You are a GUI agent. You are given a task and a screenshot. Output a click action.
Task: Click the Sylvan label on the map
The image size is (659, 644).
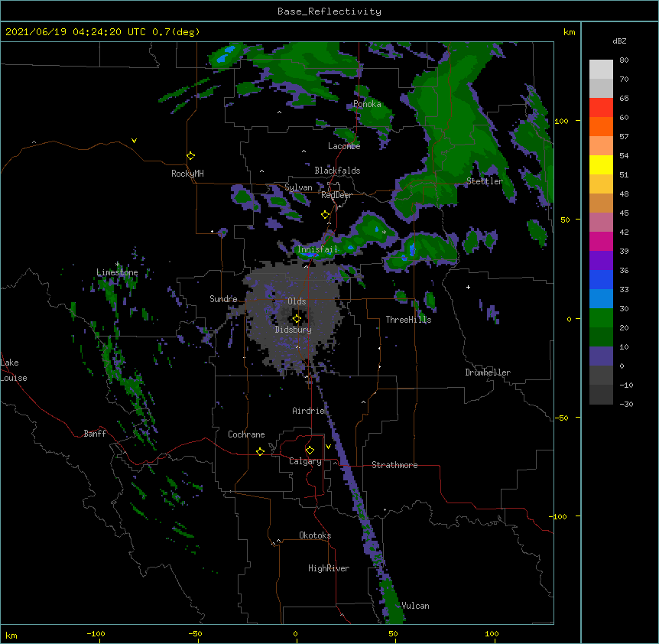pyautogui.click(x=298, y=187)
